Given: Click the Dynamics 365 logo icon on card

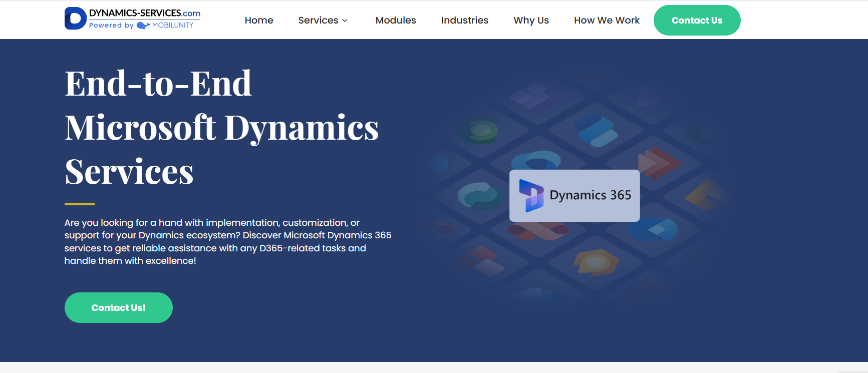Looking at the screenshot, I should [531, 195].
